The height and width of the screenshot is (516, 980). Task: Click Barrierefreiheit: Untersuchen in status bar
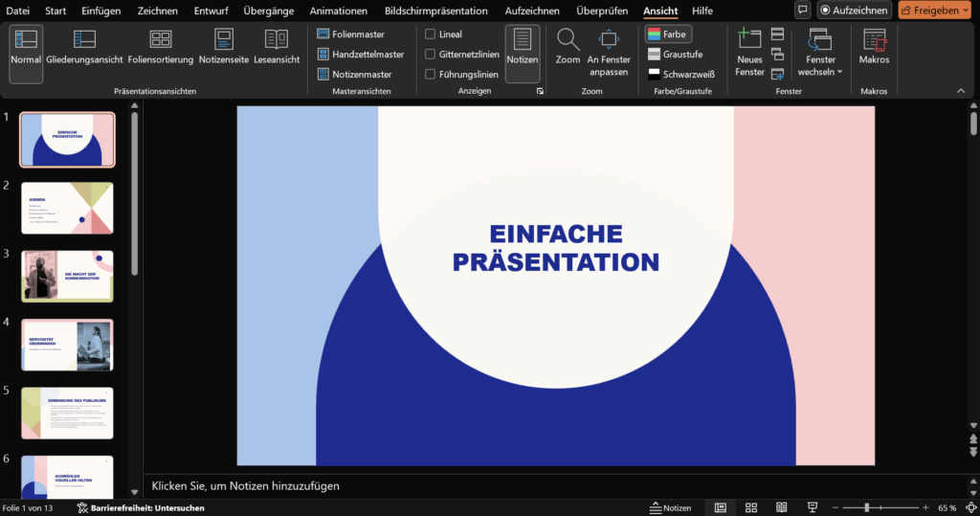click(140, 507)
